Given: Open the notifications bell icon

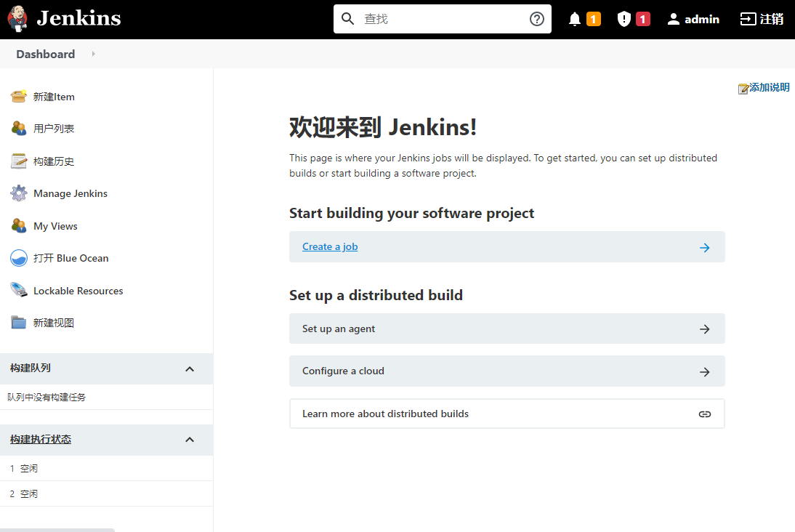Looking at the screenshot, I should 574,20.
